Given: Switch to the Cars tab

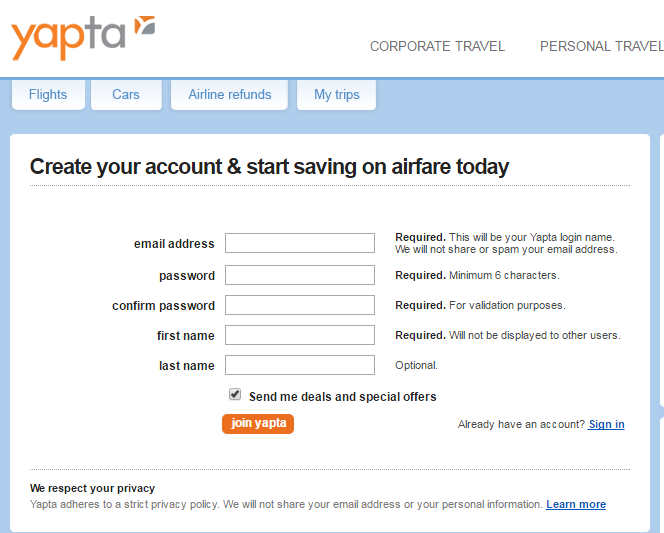Looking at the screenshot, I should (x=126, y=94).
